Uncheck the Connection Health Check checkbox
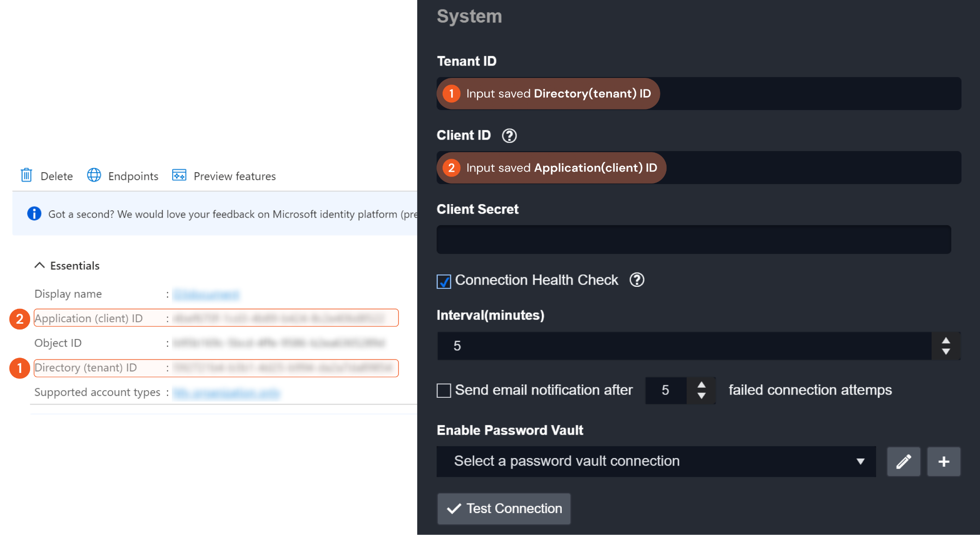 click(444, 282)
